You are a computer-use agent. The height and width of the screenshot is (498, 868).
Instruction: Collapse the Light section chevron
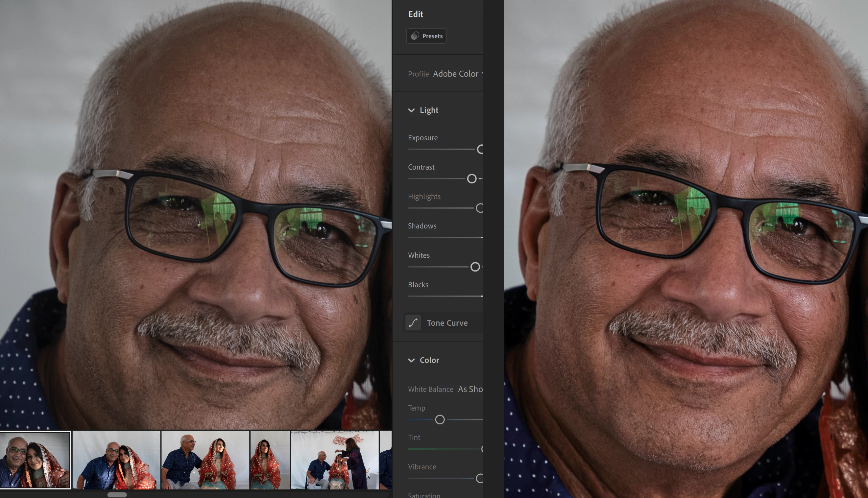[411, 110]
